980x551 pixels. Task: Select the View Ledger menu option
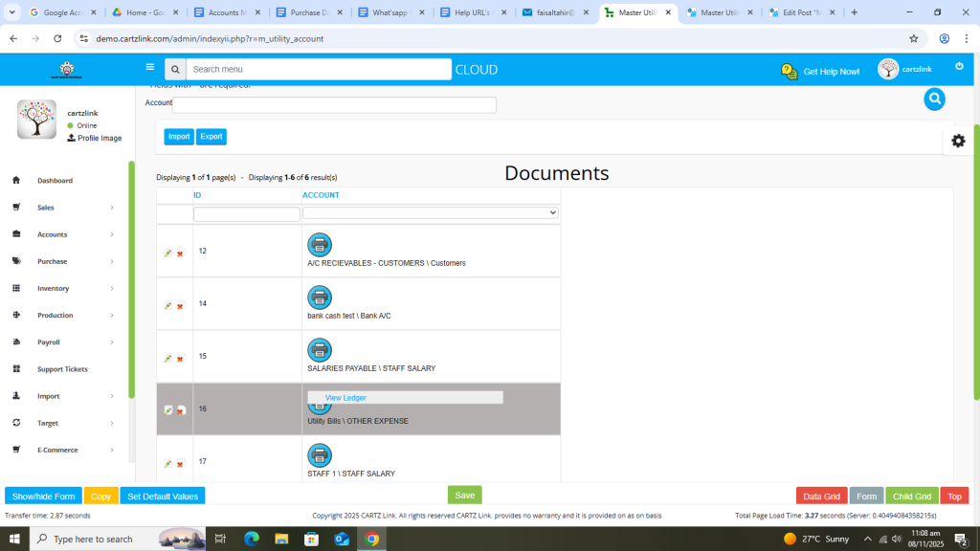pos(345,398)
